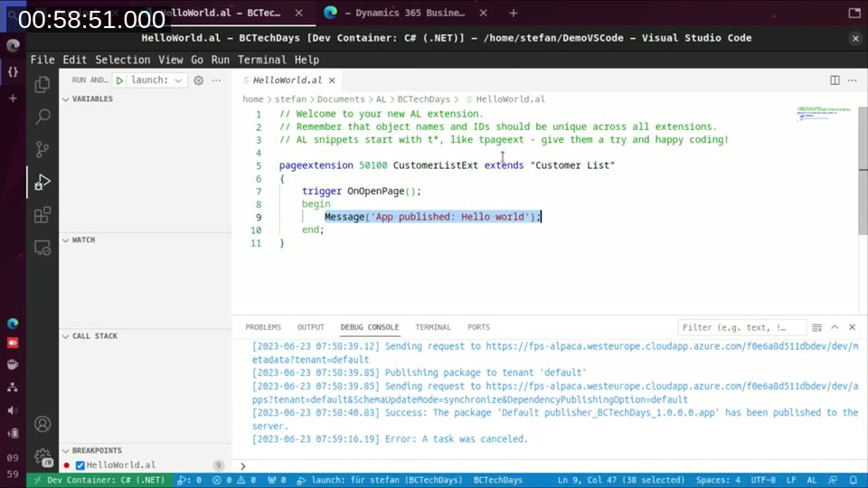Viewport: 868px width, 488px height.
Task: Open the Source Control view
Action: tap(42, 149)
